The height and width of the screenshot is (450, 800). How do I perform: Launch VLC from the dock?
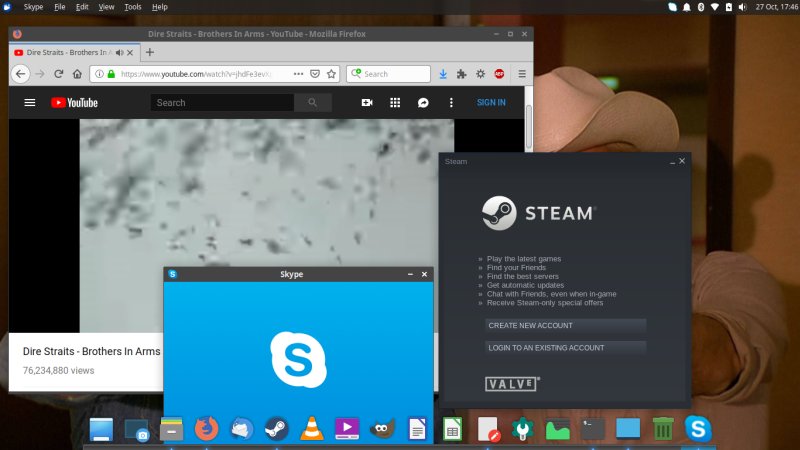tap(312, 429)
